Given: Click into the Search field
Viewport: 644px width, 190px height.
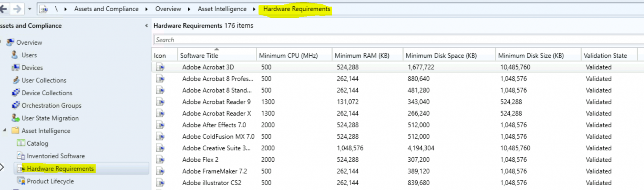Looking at the screenshot, I should (x=398, y=40).
